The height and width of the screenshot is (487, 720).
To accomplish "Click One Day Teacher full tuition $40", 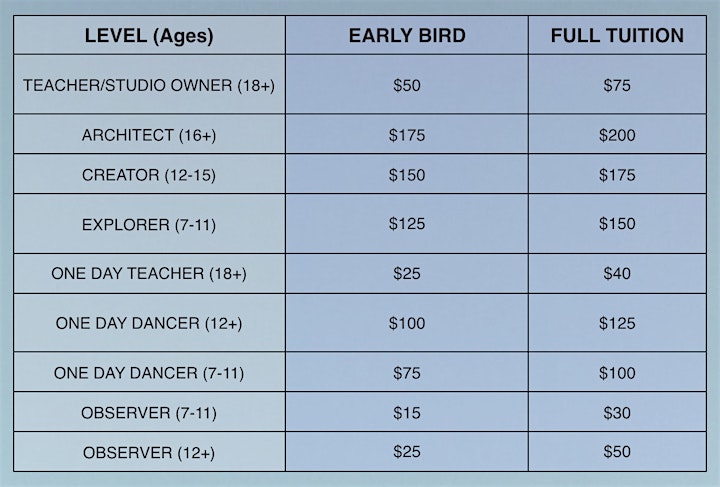I will (x=617, y=274).
